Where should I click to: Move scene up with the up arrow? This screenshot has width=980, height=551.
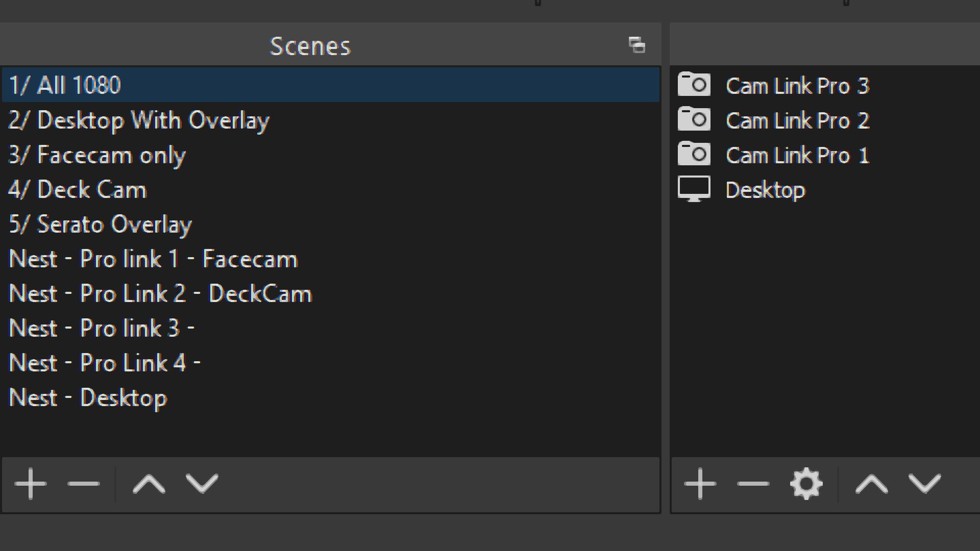[x=149, y=483]
